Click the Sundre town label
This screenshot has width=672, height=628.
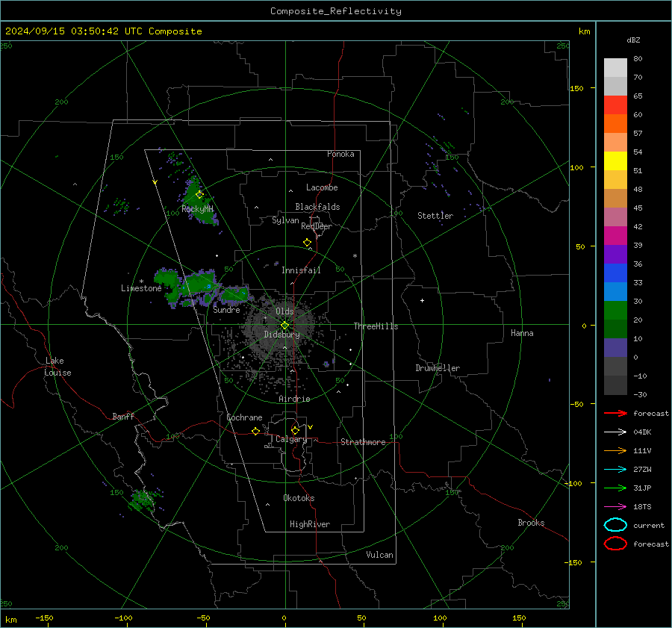tap(226, 309)
